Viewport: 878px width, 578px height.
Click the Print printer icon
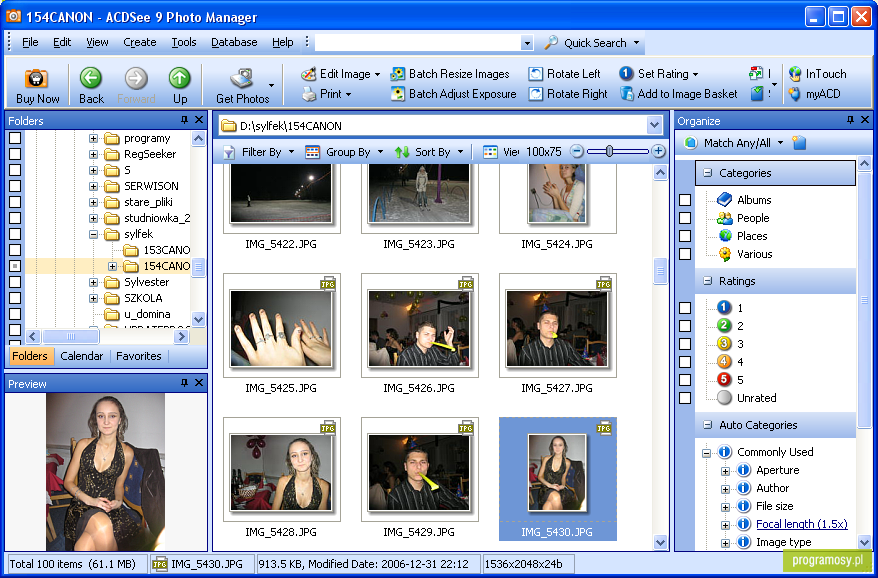tap(309, 94)
